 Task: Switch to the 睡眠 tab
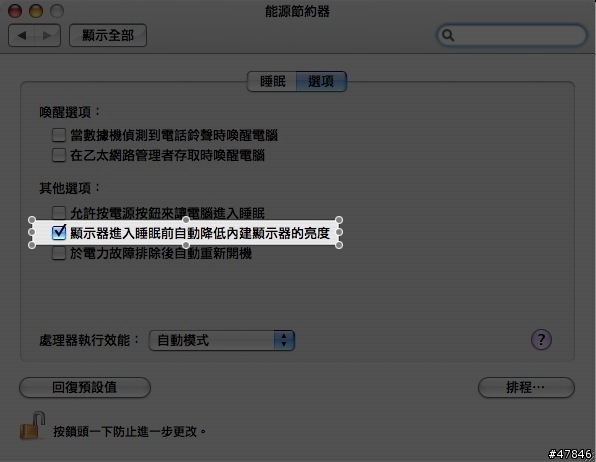[272, 81]
